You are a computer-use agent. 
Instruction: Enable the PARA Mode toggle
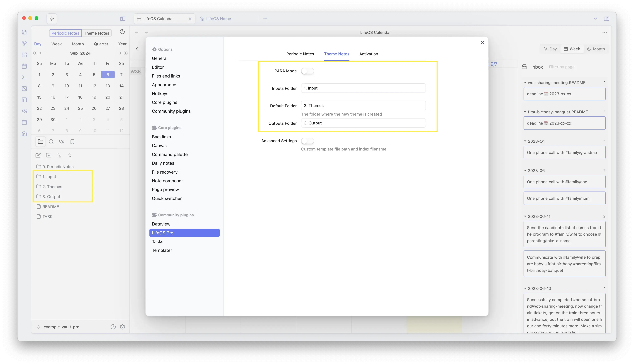point(307,71)
